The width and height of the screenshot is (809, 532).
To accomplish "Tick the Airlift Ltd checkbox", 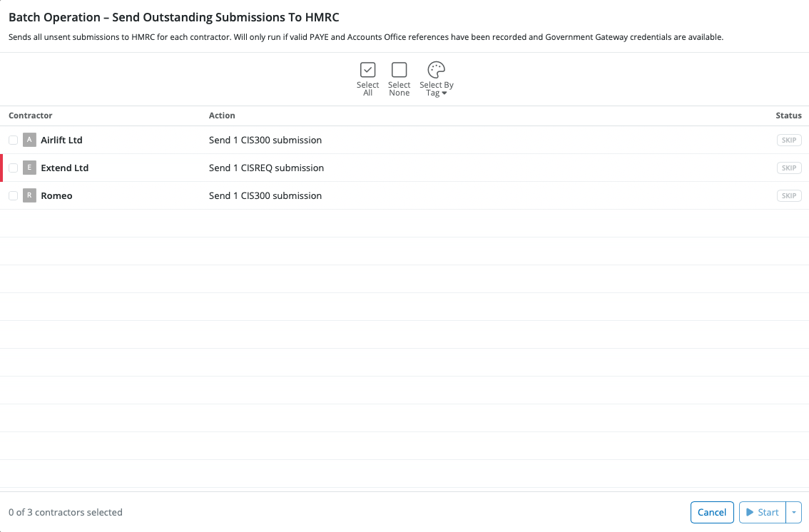I will pyautogui.click(x=14, y=140).
